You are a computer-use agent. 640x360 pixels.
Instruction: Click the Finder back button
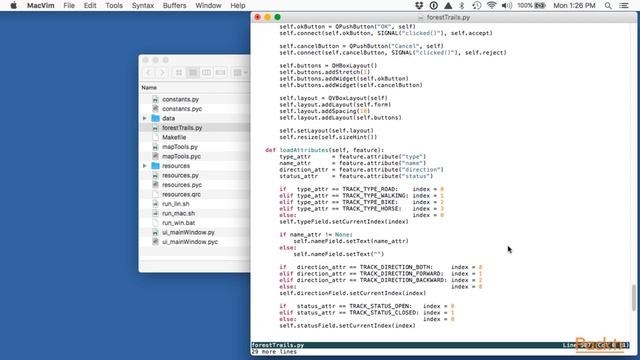pyautogui.click(x=149, y=73)
